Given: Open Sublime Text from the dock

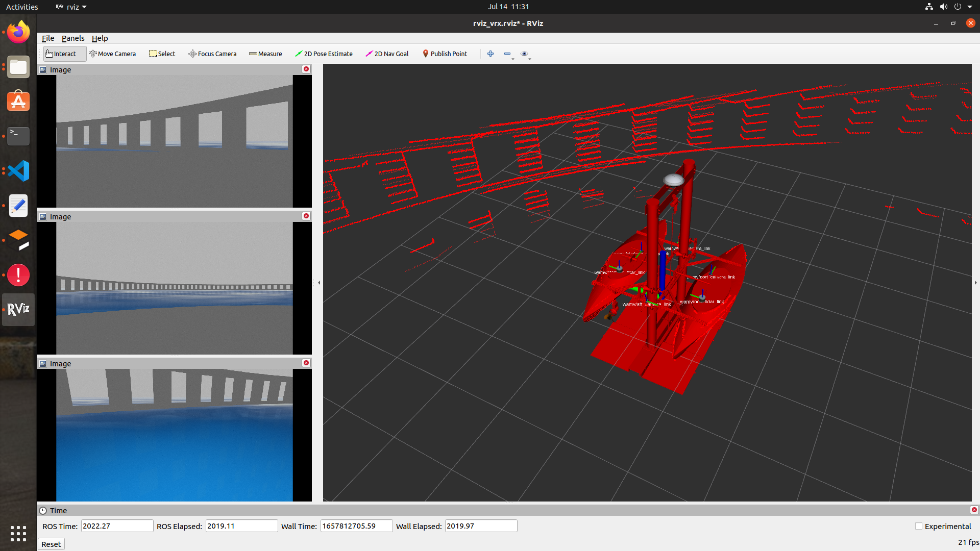Looking at the screenshot, I should click(x=18, y=240).
